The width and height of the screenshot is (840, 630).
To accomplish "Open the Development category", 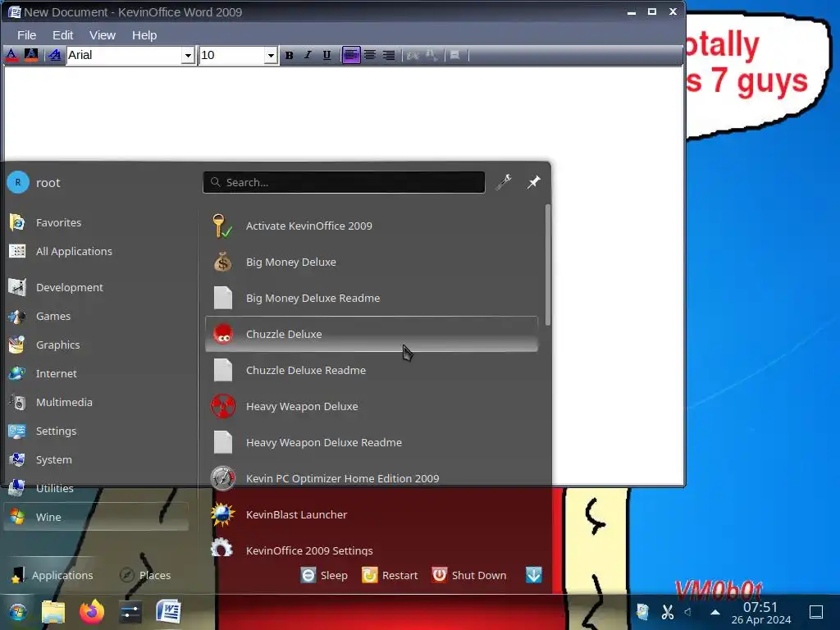I will point(97,288).
